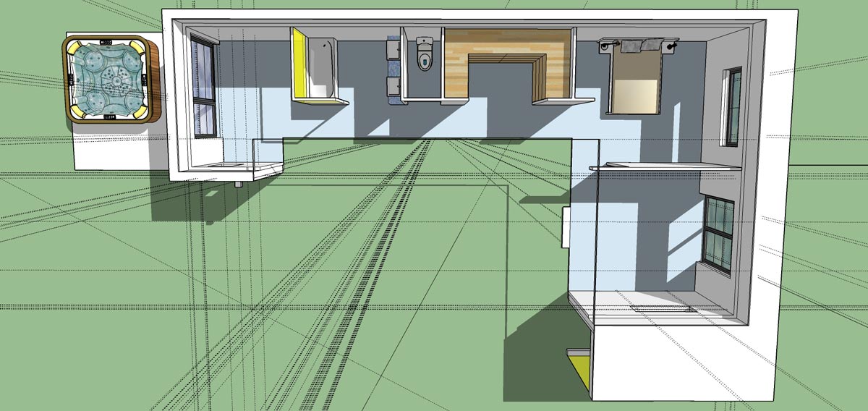Select the upper window on the right wall
This screenshot has width=868, height=411.
coord(733,106)
